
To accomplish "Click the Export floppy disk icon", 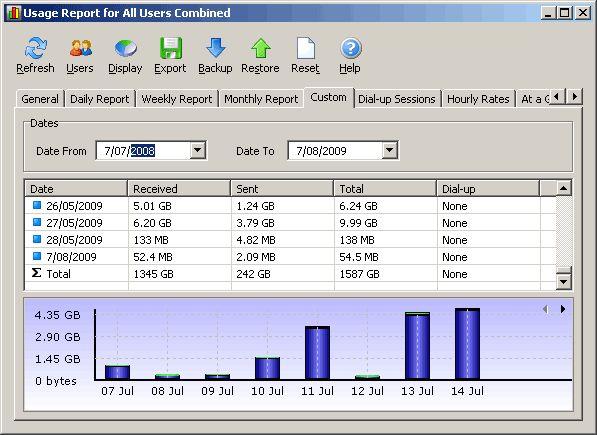I will [x=171, y=48].
